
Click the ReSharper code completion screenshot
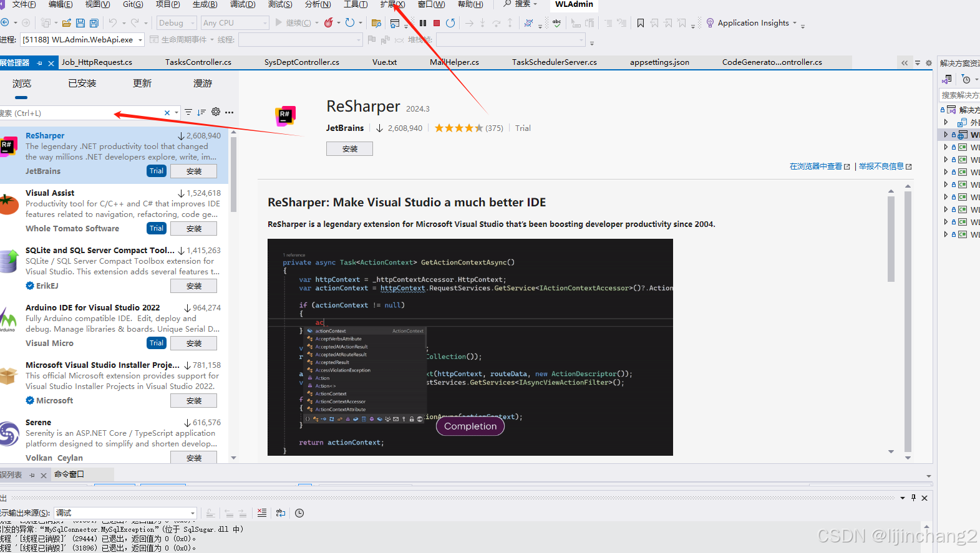(x=470, y=347)
